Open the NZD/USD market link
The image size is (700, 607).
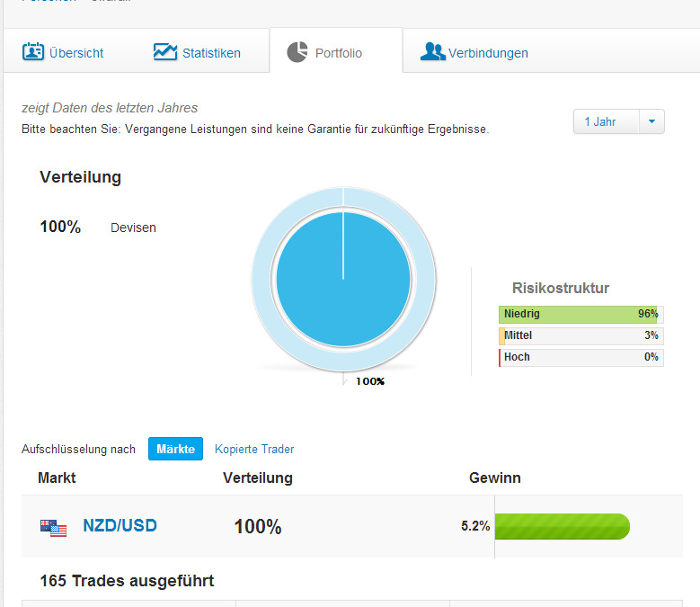[x=120, y=525]
